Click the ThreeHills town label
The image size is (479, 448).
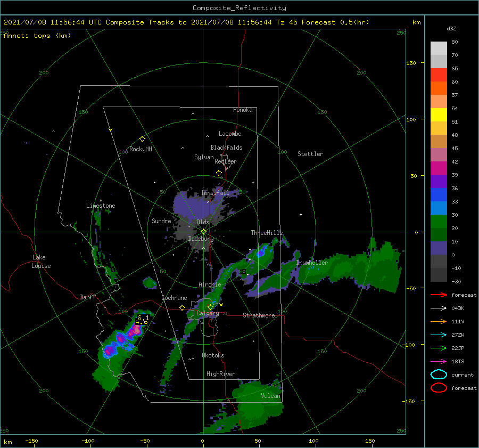(267, 233)
